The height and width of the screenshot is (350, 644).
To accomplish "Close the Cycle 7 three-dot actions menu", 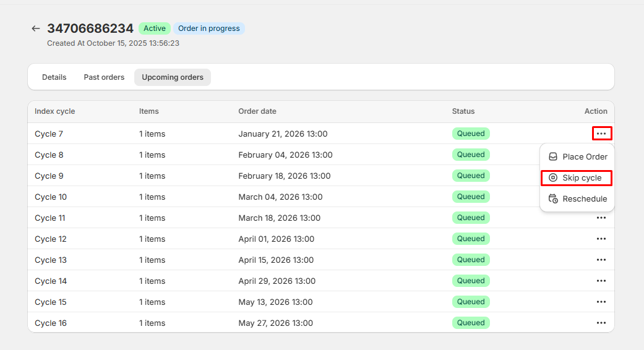I will click(601, 134).
